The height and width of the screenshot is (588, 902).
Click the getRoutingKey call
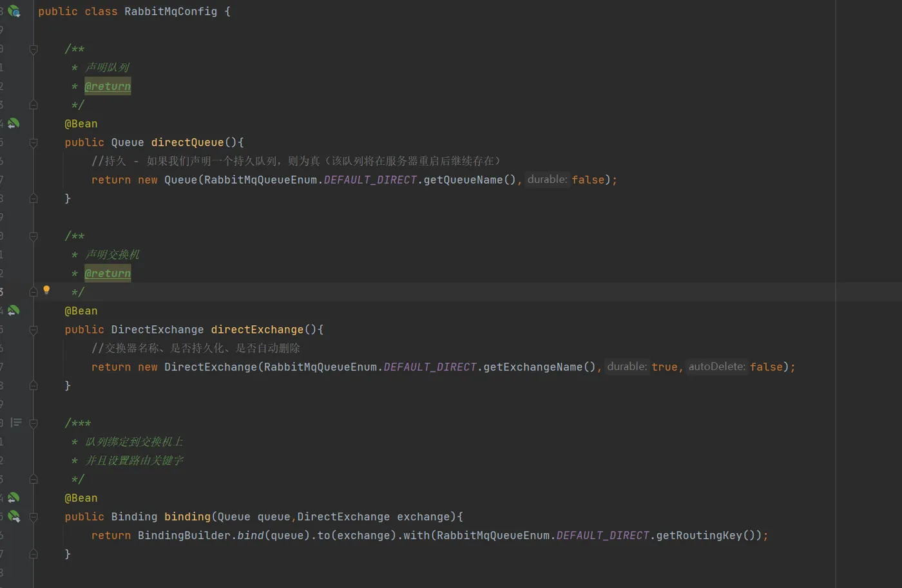pyautogui.click(x=699, y=535)
